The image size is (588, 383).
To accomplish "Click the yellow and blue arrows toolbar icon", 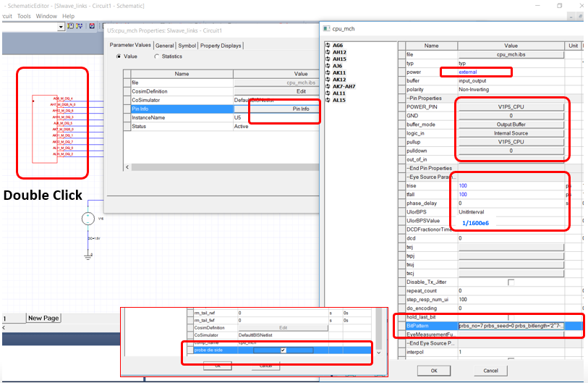I will (x=79, y=26).
